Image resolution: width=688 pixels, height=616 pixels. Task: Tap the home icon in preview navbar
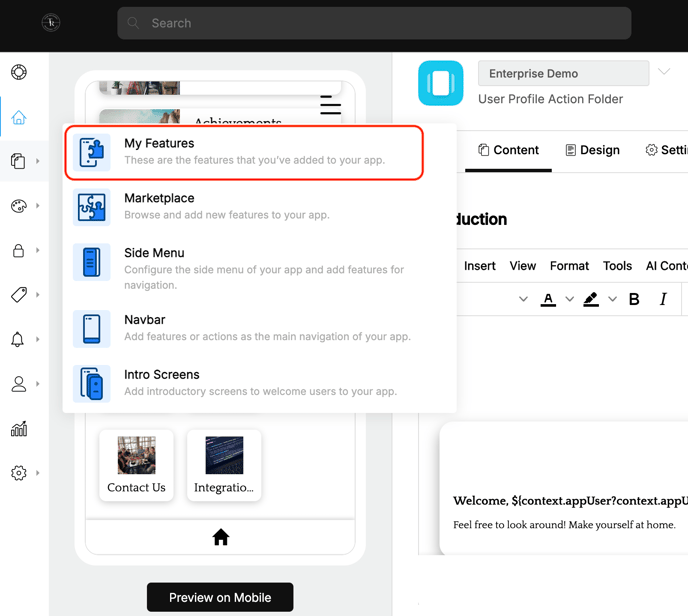click(221, 537)
